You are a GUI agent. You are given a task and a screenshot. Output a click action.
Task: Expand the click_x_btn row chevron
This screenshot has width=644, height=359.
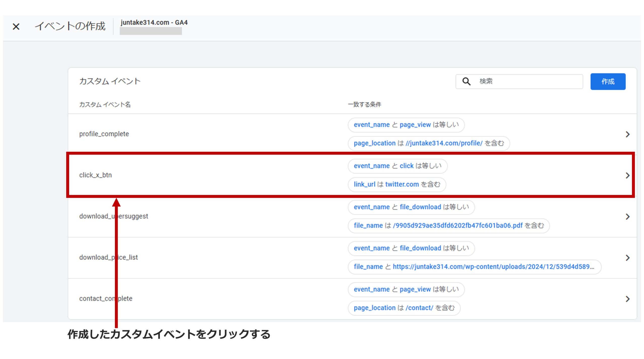click(627, 175)
